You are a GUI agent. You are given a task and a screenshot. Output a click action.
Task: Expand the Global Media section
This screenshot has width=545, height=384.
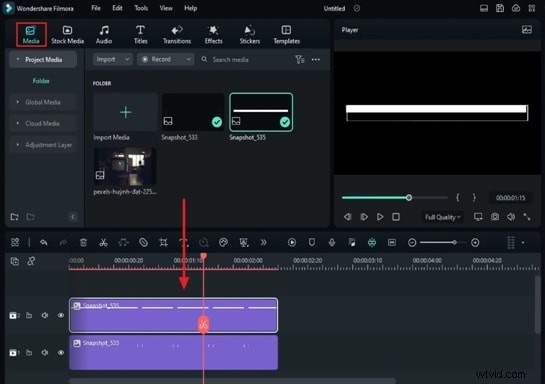pyautogui.click(x=43, y=102)
